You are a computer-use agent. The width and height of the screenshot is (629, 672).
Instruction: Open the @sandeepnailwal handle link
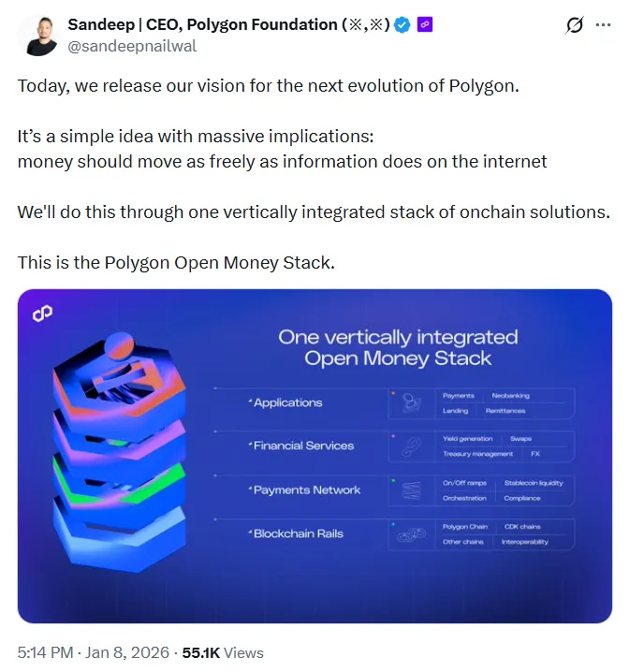coord(132,45)
